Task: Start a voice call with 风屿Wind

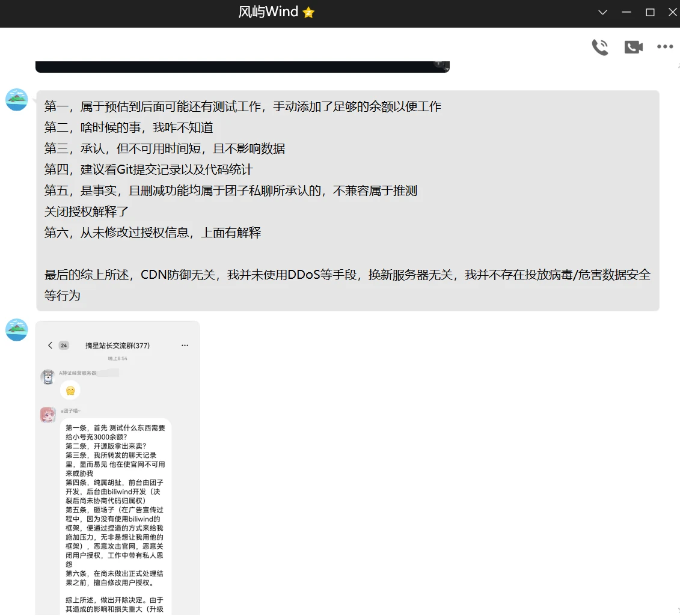Action: pyautogui.click(x=599, y=47)
